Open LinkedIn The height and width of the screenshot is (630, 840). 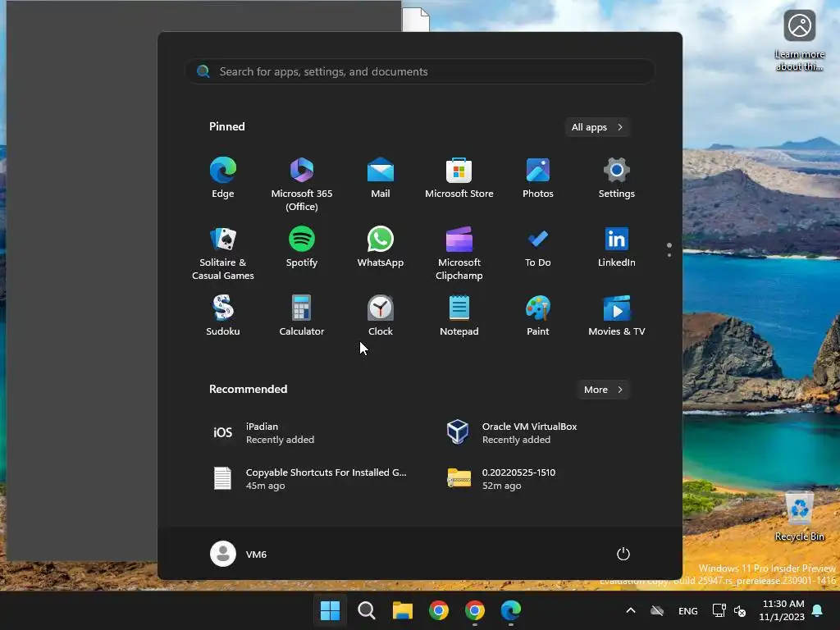click(617, 247)
